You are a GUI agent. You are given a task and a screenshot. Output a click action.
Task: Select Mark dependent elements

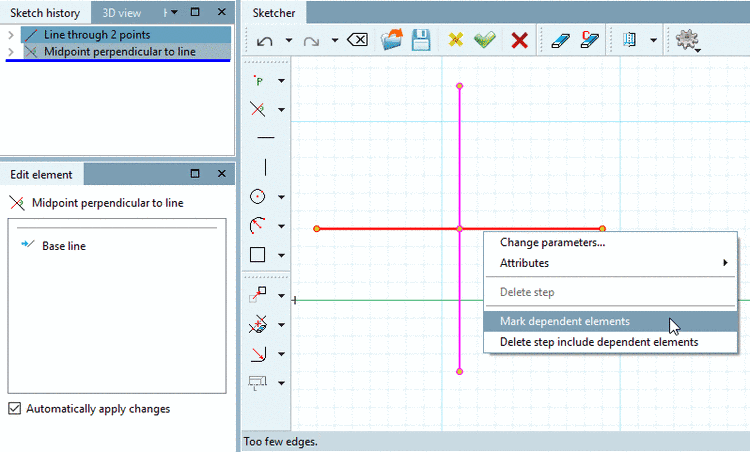click(611, 321)
